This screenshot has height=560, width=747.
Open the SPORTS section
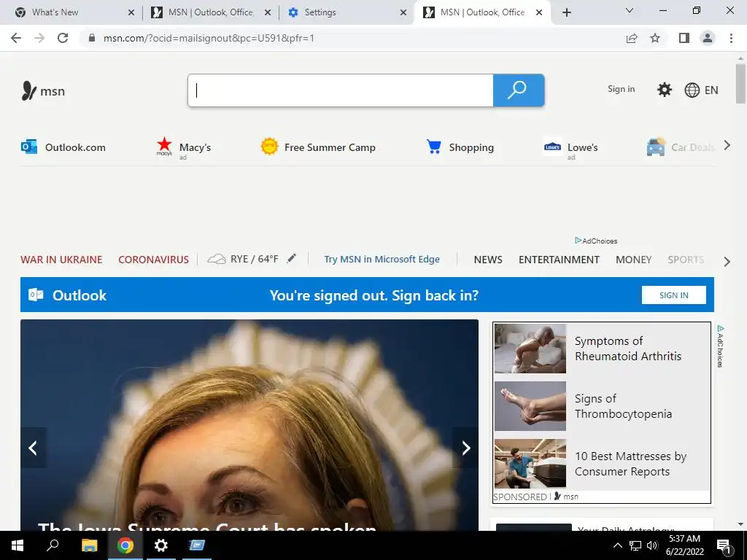click(x=686, y=260)
